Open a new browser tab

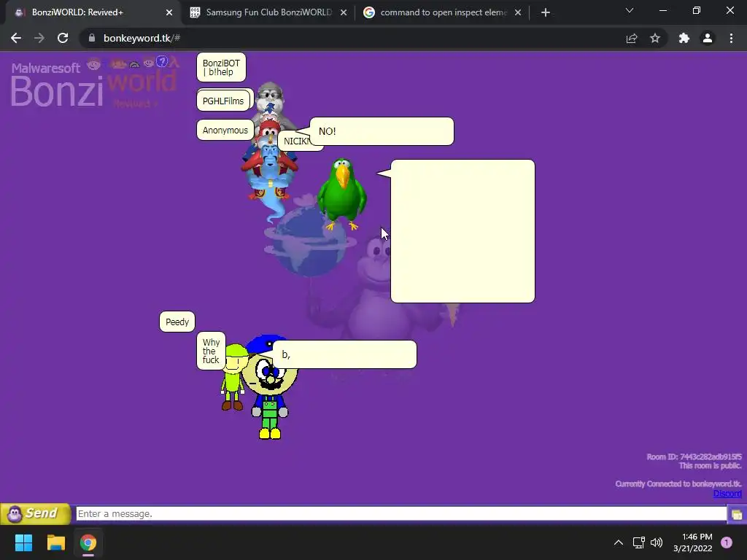pos(546,12)
